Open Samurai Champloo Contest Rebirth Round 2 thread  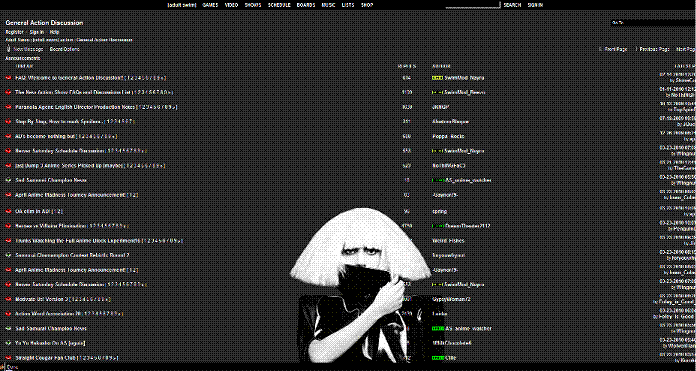[72, 255]
